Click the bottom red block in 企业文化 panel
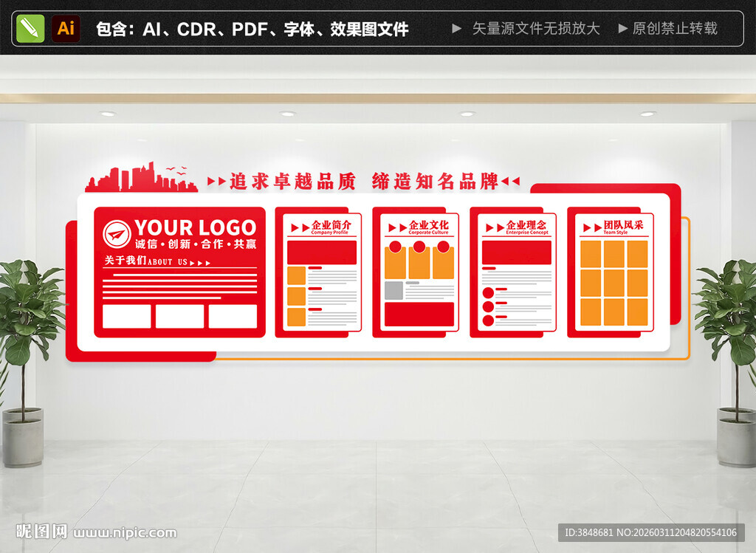 [x=419, y=315]
